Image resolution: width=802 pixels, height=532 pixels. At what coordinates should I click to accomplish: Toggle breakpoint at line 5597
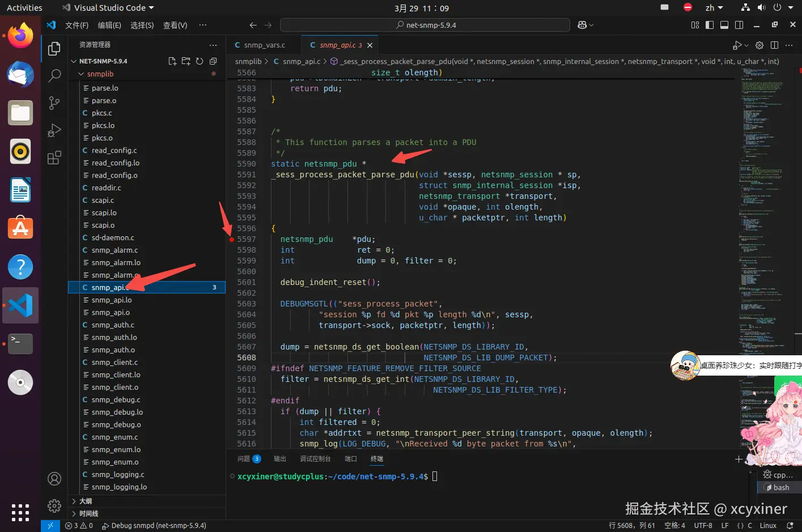(x=232, y=240)
